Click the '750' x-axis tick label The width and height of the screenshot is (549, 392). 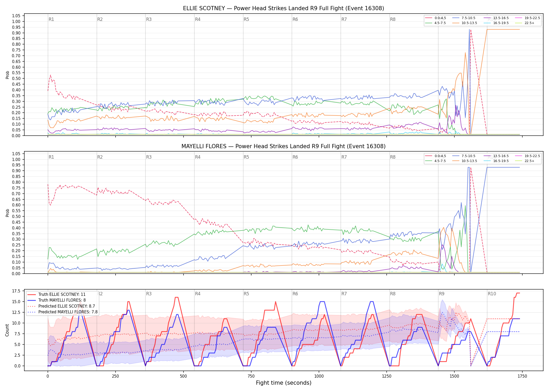click(251, 376)
